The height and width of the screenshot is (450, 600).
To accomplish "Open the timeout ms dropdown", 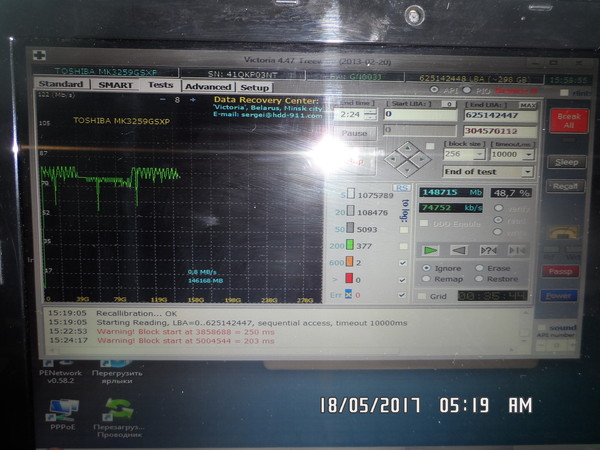I will click(525, 155).
